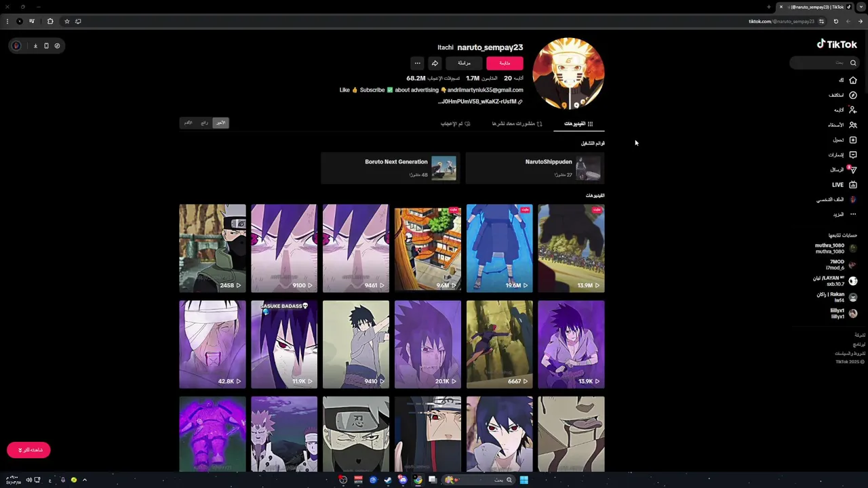The height and width of the screenshot is (488, 868).
Task: Open the video with 19.6M views
Action: (499, 248)
